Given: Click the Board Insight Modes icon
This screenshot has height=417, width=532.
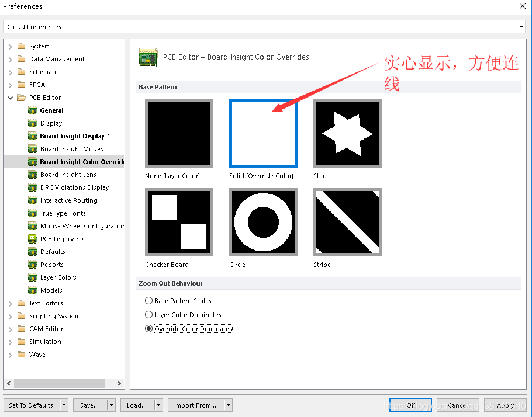Looking at the screenshot, I should coord(33,149).
